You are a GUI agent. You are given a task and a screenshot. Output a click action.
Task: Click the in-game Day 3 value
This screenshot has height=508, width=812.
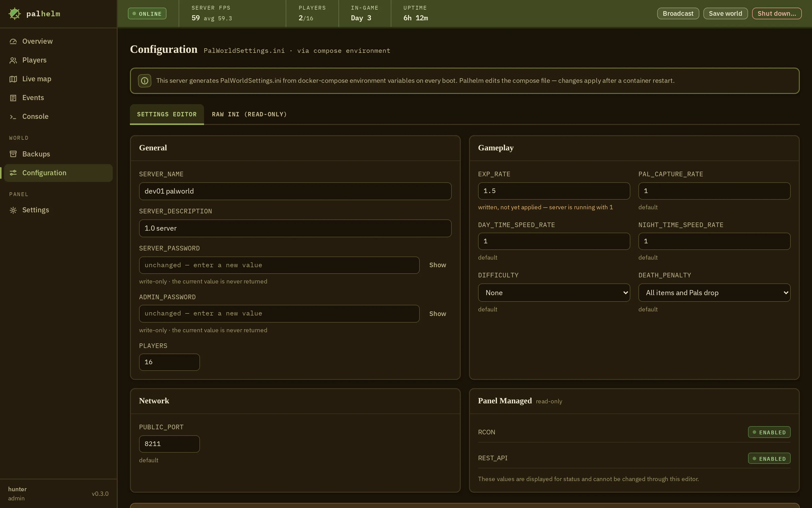(361, 18)
